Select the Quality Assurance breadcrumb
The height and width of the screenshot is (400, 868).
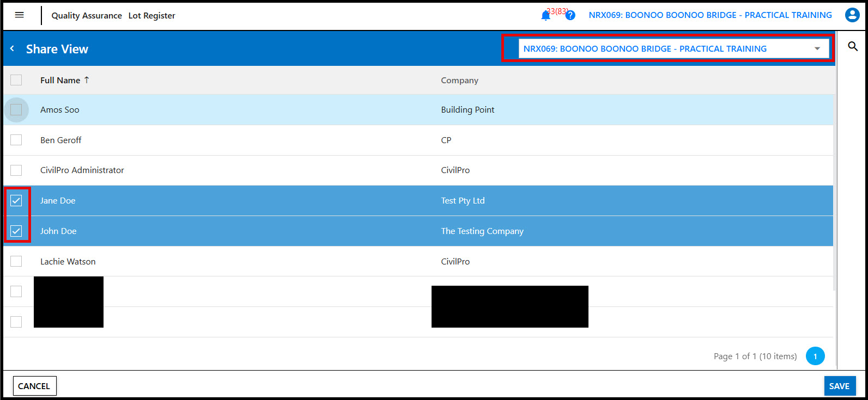(87, 16)
